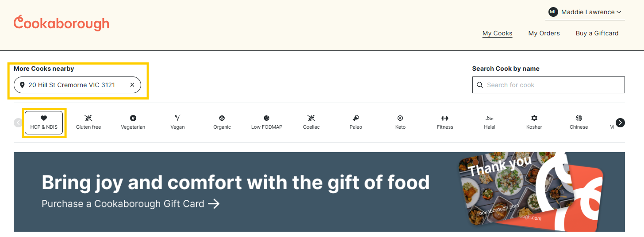Show more categories with right arrow
This screenshot has width=644, height=237.
click(x=620, y=122)
